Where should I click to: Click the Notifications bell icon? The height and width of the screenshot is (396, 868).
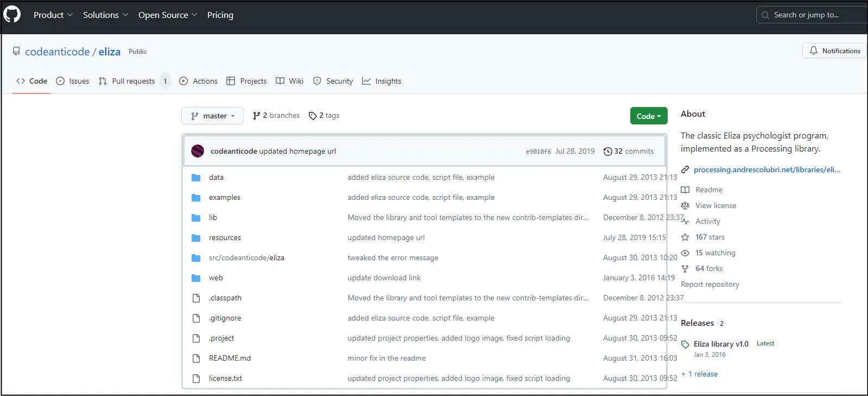pos(813,51)
